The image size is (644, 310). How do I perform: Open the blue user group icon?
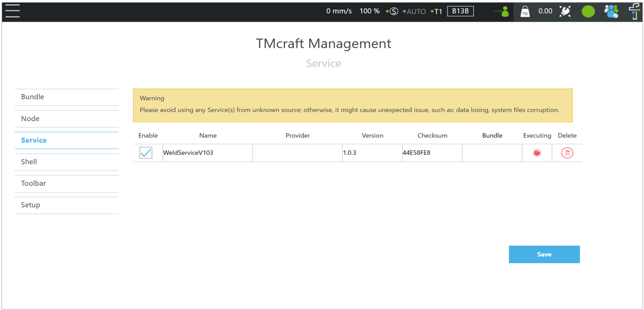click(x=611, y=11)
